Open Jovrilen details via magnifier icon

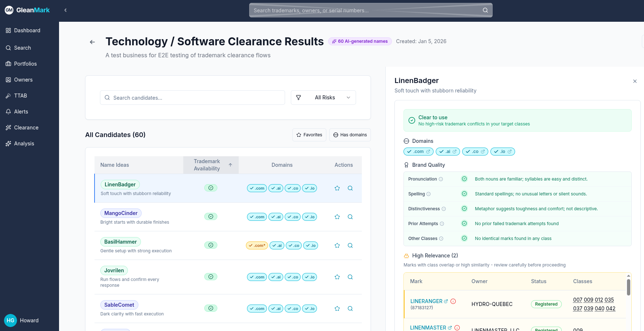(x=350, y=277)
